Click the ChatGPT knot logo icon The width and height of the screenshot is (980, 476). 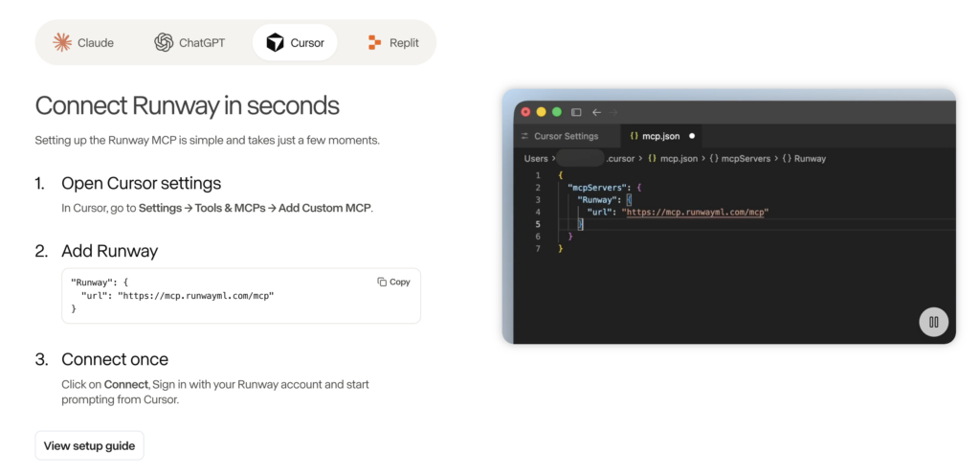[x=164, y=42]
